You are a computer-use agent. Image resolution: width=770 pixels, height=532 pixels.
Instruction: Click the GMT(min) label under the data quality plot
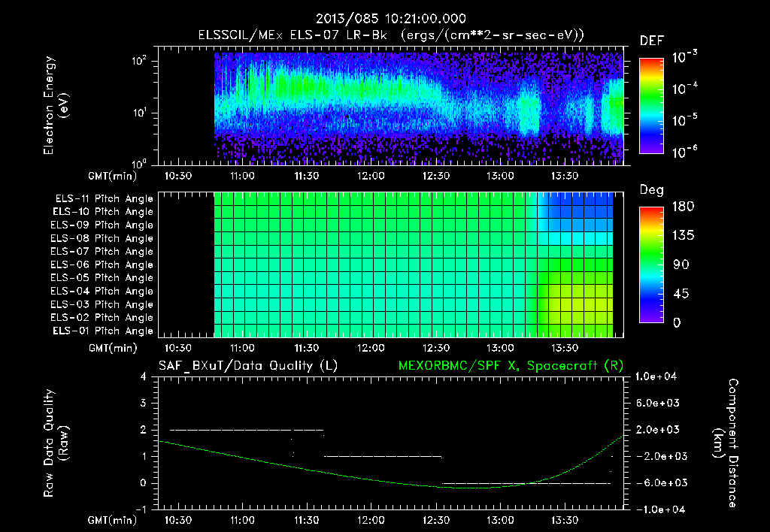pyautogui.click(x=112, y=520)
